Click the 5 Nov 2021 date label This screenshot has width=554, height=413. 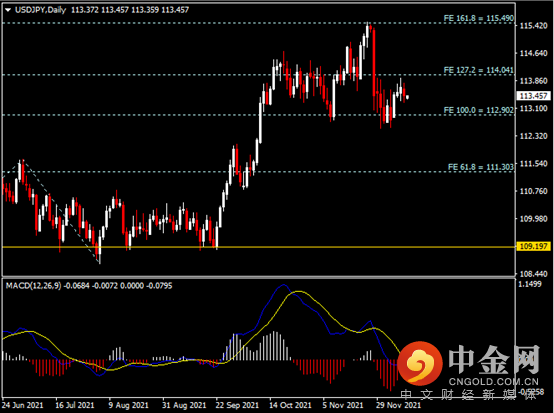343,405
